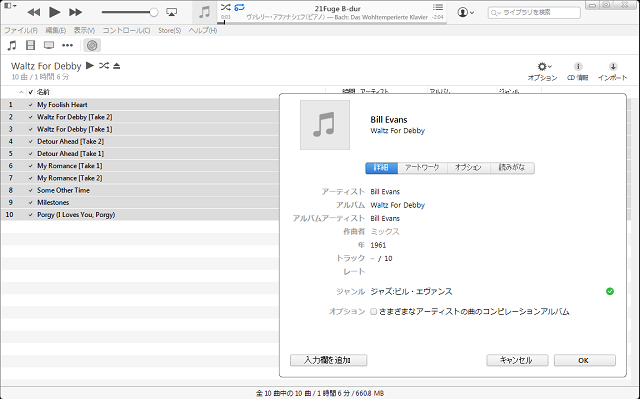The width and height of the screenshot is (640, 399).
Task: Uncheck track Detour Ahead [Take 2]
Action: coord(31,142)
